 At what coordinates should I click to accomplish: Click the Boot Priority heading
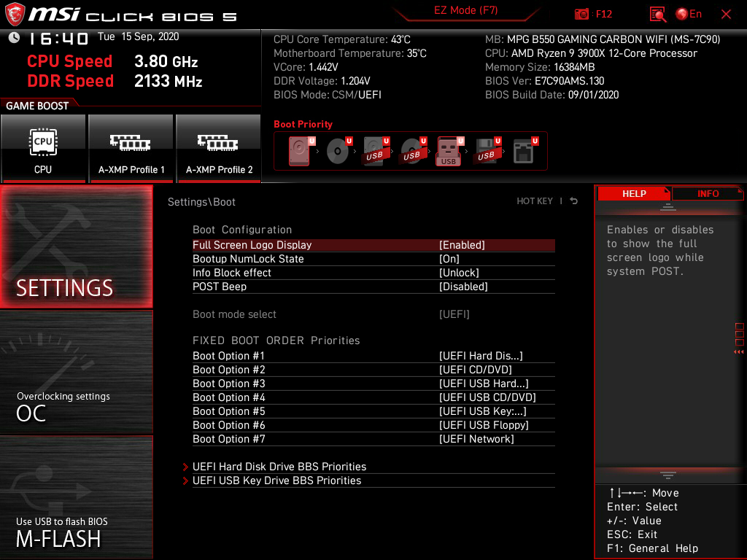303,124
